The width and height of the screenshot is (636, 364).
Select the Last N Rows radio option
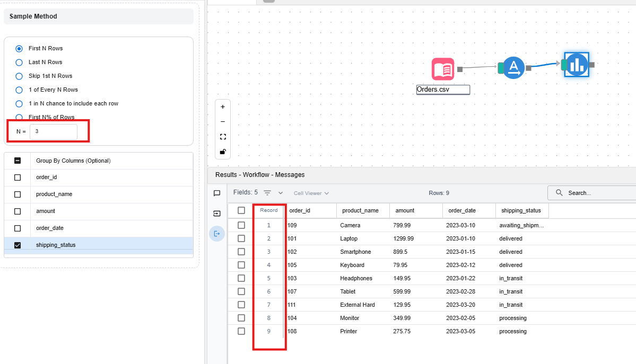19,62
